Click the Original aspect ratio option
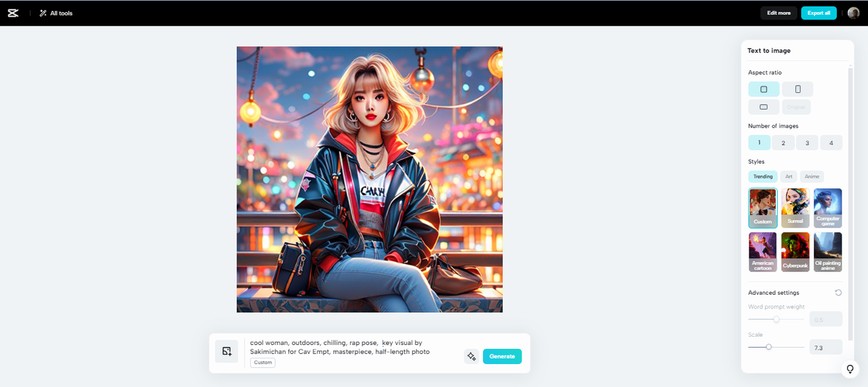The width and height of the screenshot is (868, 387). pyautogui.click(x=796, y=107)
